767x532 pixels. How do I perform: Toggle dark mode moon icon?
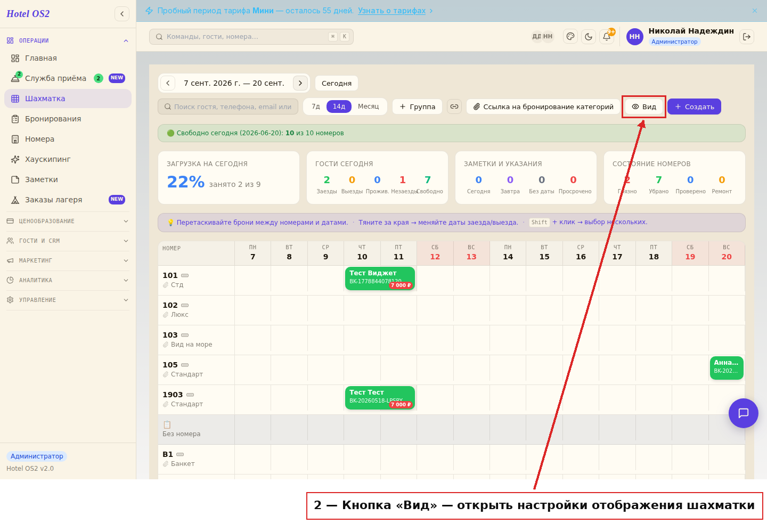pos(589,37)
